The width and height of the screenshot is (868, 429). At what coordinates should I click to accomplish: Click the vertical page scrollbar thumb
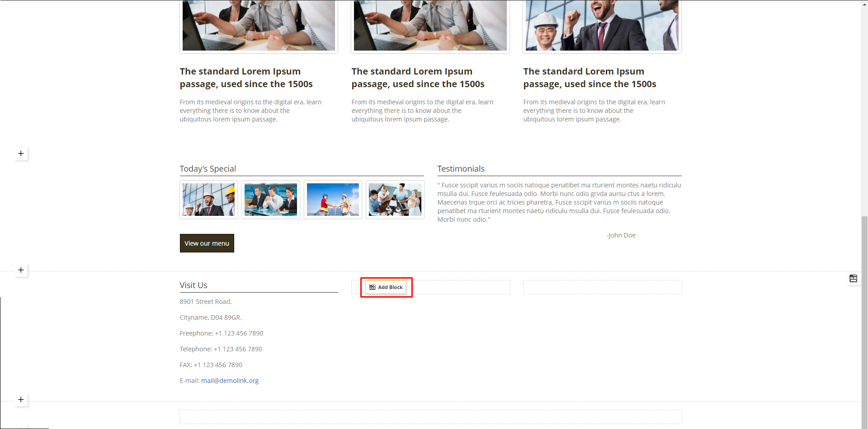pyautogui.click(x=864, y=322)
